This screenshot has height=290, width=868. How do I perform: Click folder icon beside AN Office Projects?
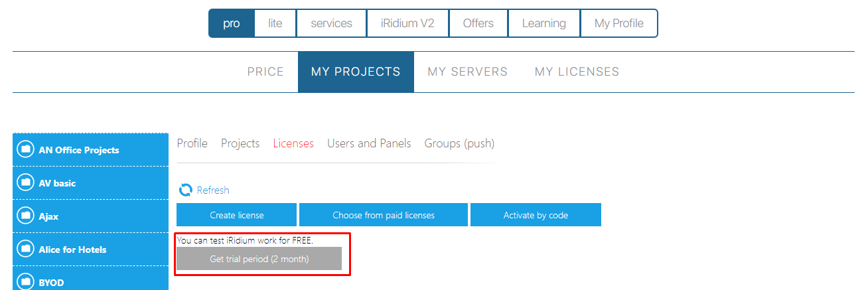[25, 150]
